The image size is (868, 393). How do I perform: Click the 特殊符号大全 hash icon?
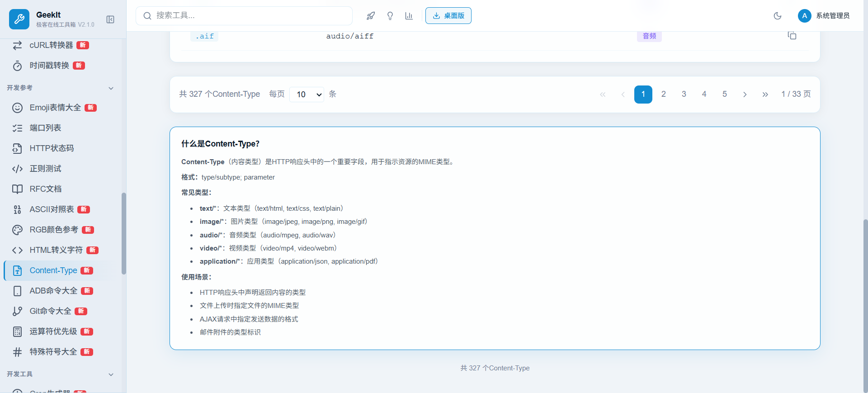(17, 352)
